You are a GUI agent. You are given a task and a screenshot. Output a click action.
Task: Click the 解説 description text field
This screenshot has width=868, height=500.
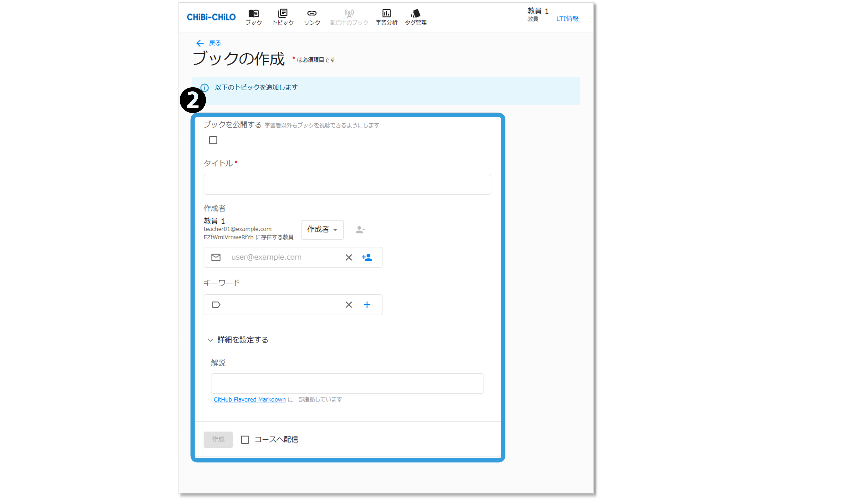[x=347, y=383]
